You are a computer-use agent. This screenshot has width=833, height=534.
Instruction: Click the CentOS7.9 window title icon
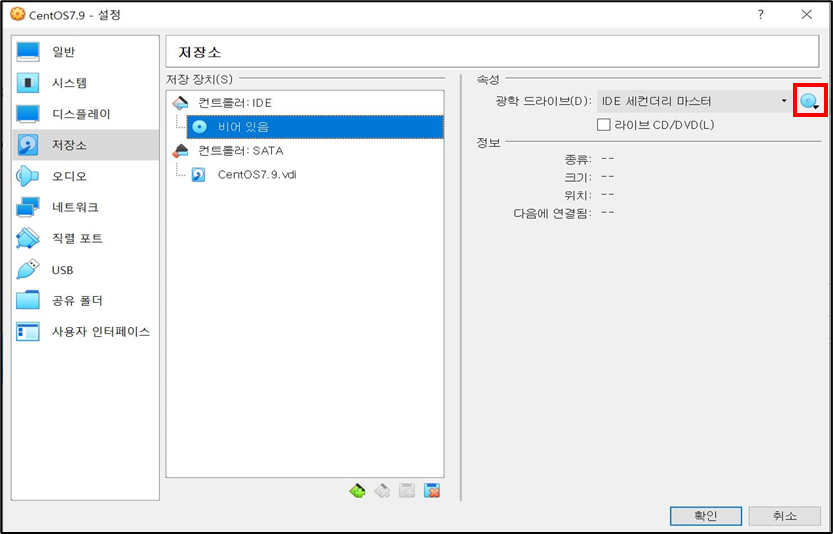click(17, 14)
